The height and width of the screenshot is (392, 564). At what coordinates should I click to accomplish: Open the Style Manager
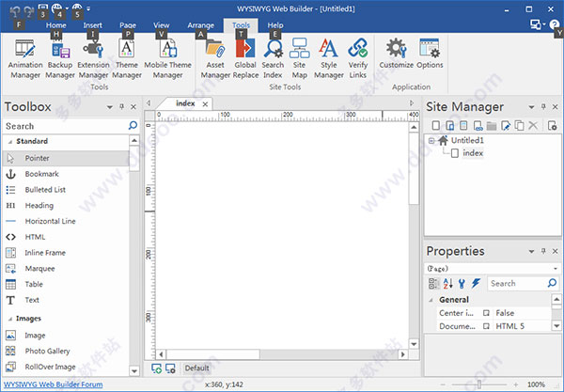pyautogui.click(x=328, y=59)
